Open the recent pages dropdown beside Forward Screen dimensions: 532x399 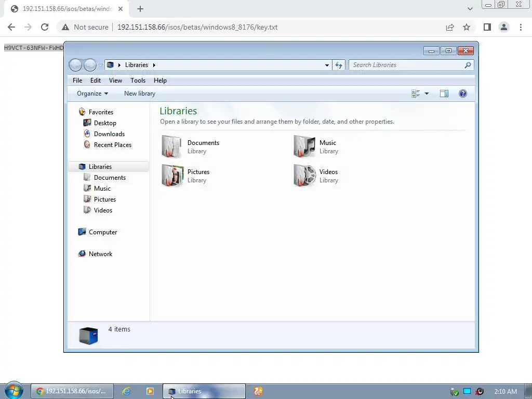pos(100,65)
